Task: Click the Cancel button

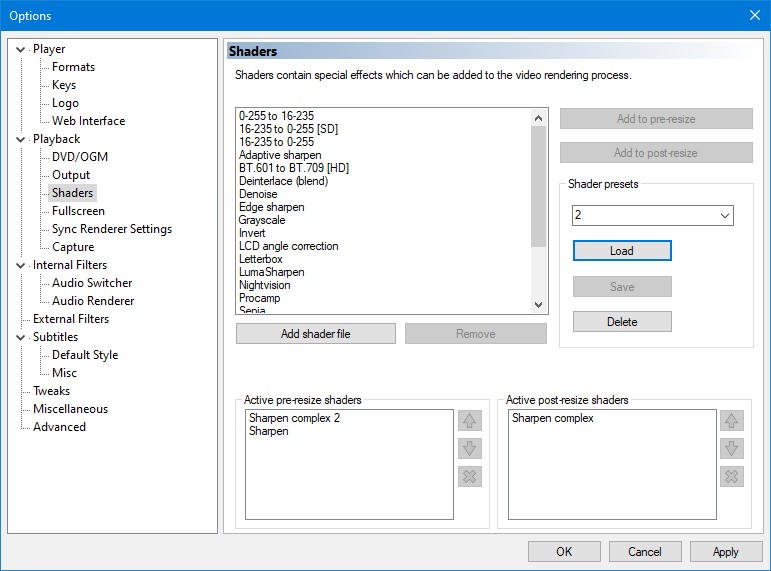Action: tap(645, 552)
